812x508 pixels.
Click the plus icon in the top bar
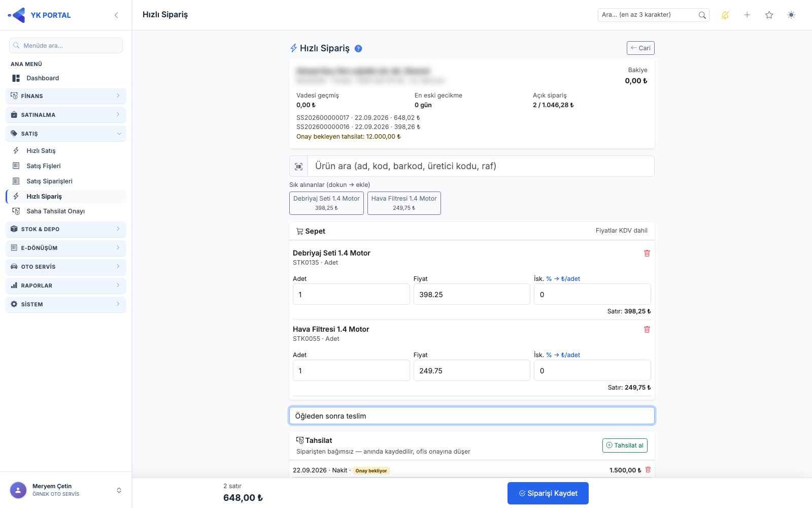tap(747, 15)
